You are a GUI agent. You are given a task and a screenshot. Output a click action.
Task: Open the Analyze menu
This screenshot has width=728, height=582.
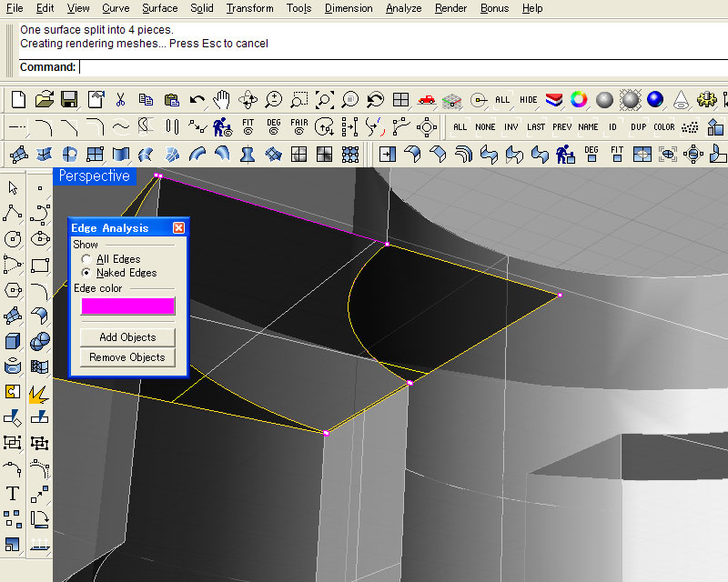pos(403,8)
